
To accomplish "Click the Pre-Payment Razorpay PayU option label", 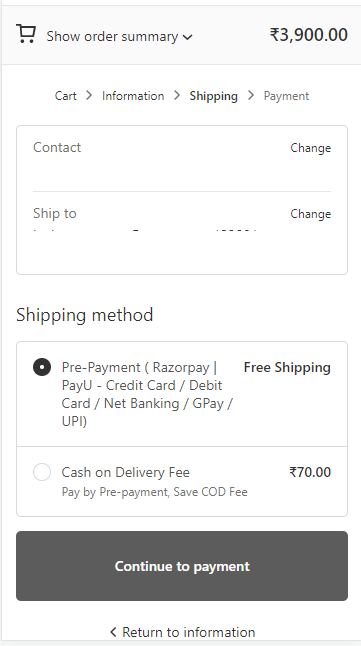I will tap(148, 394).
